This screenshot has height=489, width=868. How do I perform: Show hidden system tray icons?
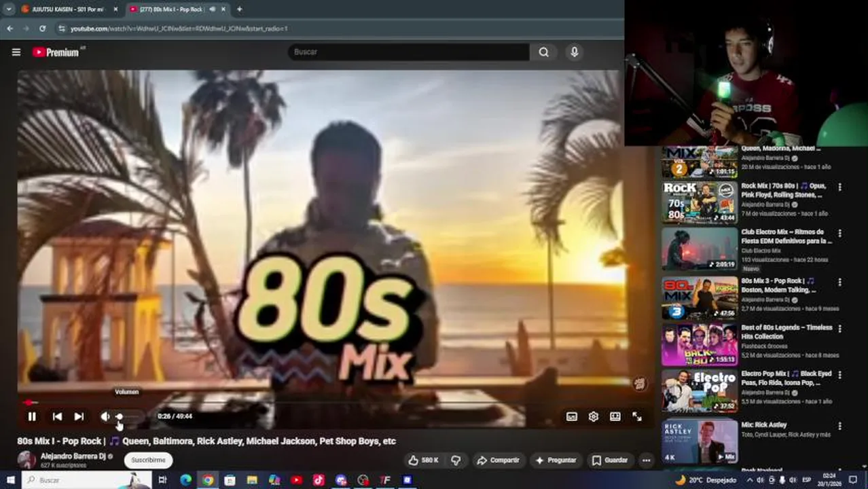749,480
